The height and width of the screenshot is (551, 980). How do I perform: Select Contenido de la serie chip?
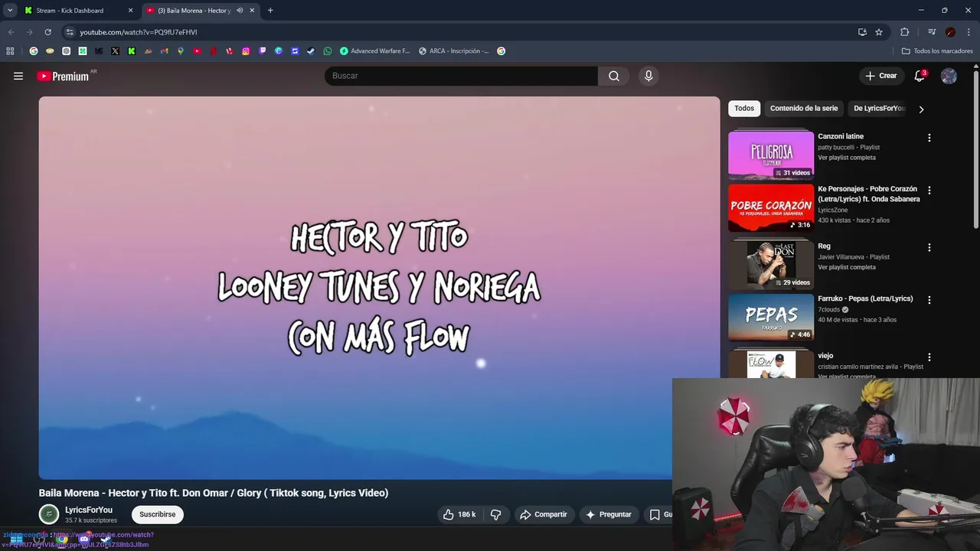coord(804,109)
